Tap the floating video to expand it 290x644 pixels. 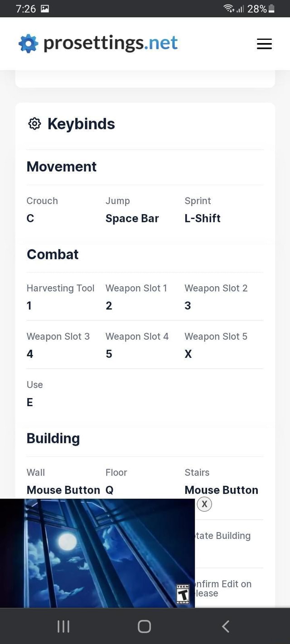coord(97,553)
